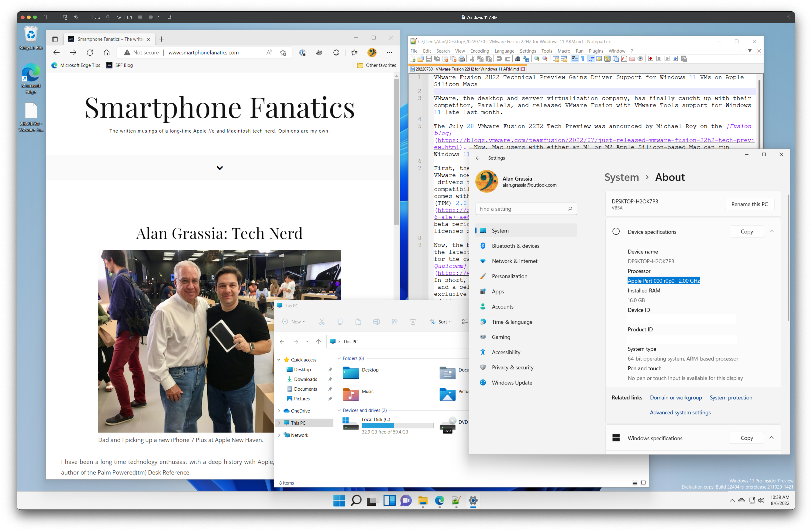Toggle Word wrap in Notepad++ toolbar

tap(575, 59)
